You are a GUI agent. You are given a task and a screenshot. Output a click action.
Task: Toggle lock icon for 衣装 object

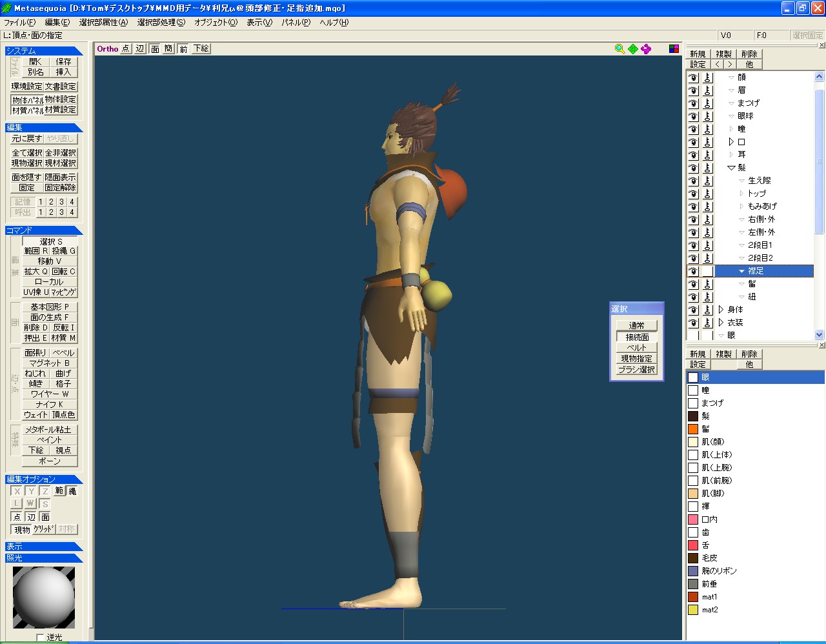[708, 323]
